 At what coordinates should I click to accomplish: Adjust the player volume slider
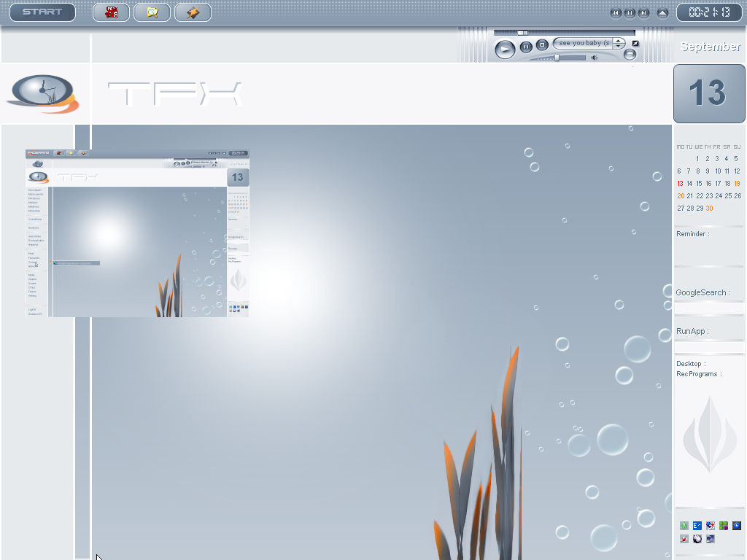(557, 58)
